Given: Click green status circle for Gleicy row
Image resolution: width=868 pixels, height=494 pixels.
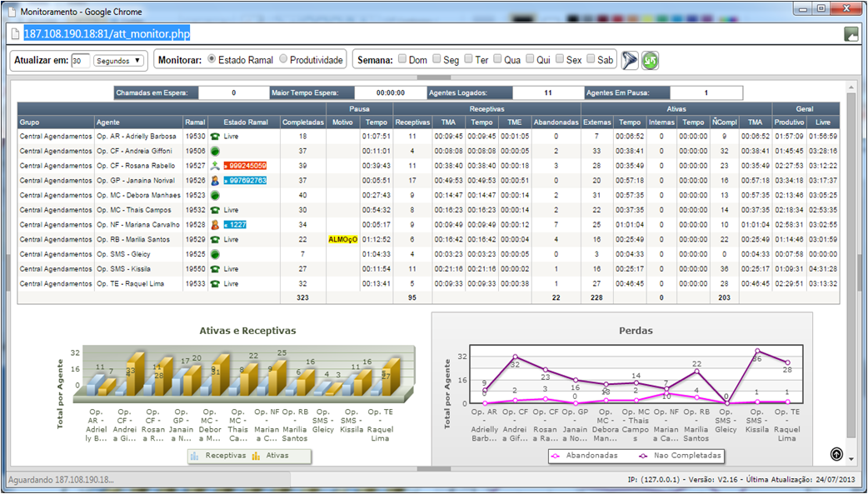Looking at the screenshot, I should tap(216, 254).
